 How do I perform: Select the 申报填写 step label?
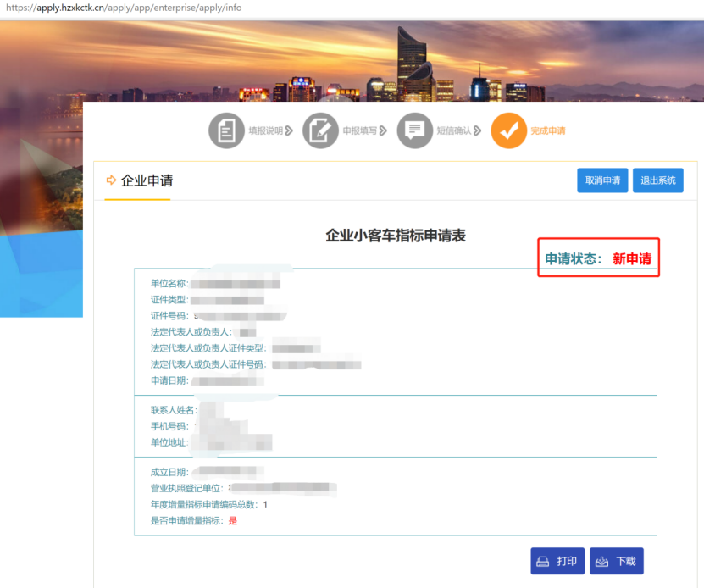coord(359,131)
